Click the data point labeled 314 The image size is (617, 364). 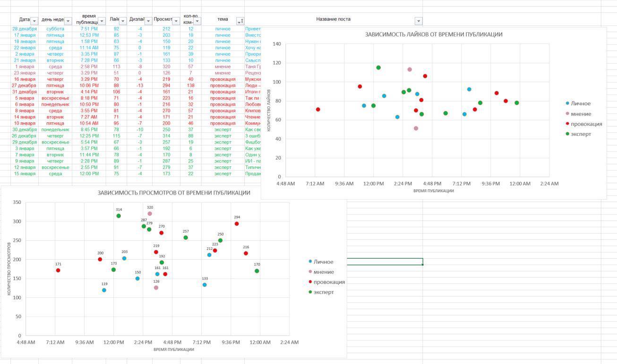pyautogui.click(x=119, y=216)
